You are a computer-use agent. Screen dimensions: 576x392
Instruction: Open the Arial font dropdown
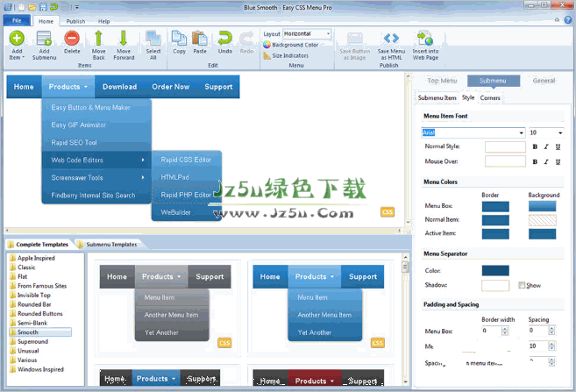tap(522, 132)
